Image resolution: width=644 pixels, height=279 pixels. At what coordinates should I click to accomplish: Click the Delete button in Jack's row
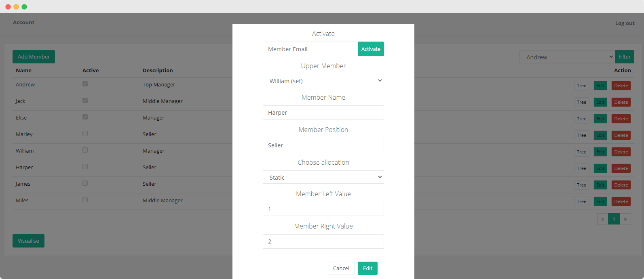pyautogui.click(x=621, y=102)
